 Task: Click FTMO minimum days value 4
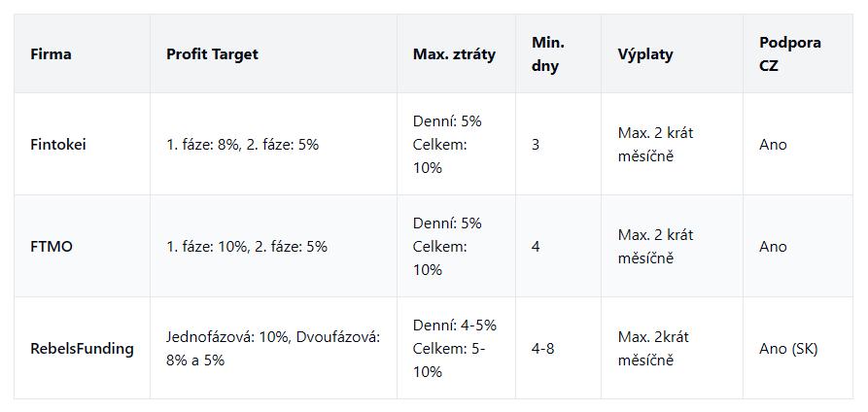536,247
